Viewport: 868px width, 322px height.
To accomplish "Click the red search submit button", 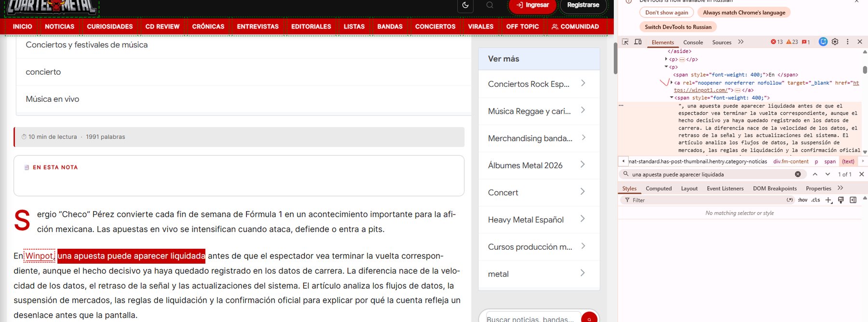I will pyautogui.click(x=589, y=318).
